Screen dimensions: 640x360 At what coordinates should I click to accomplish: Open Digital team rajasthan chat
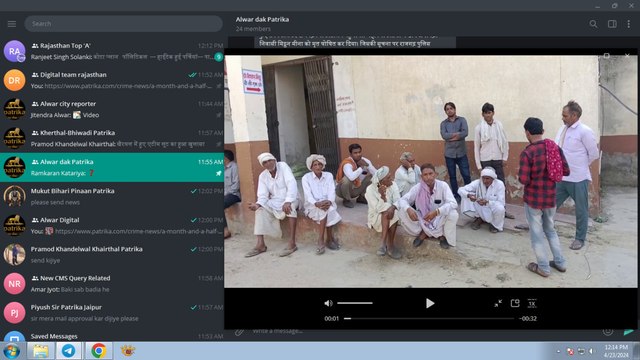click(112, 80)
